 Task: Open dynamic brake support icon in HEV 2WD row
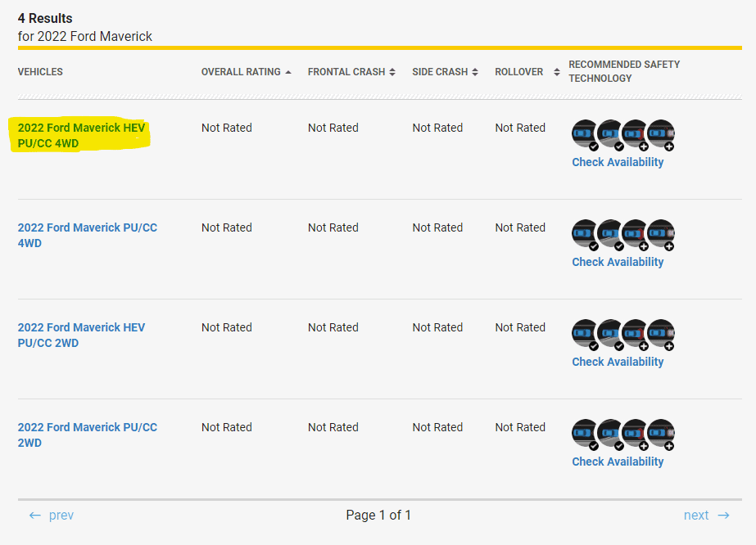click(661, 333)
